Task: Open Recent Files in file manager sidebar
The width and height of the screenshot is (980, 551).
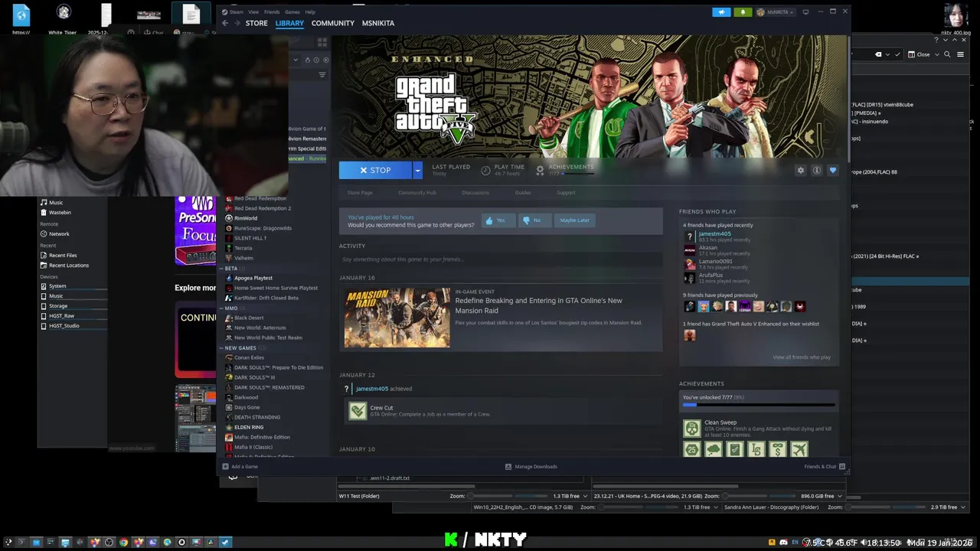Action: click(63, 255)
